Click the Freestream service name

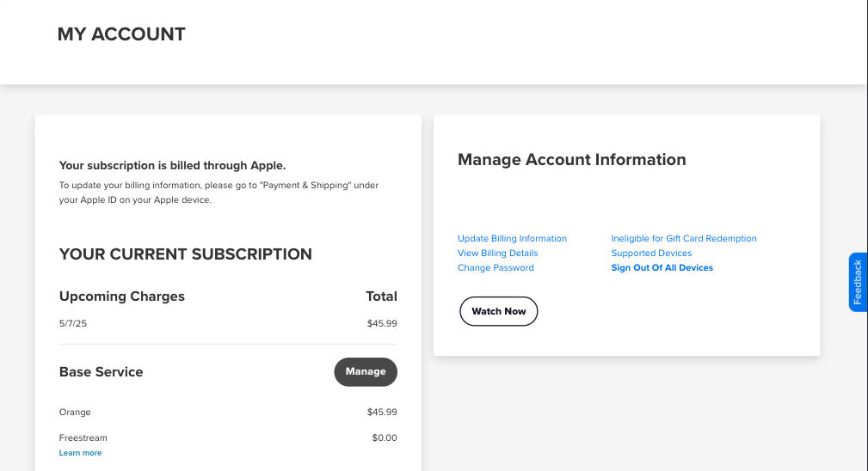83,437
